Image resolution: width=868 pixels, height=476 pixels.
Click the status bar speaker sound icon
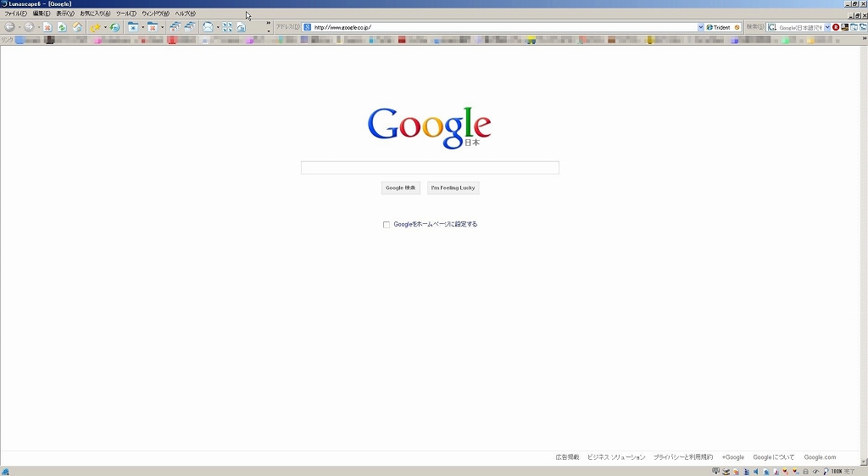pyautogui.click(x=755, y=472)
